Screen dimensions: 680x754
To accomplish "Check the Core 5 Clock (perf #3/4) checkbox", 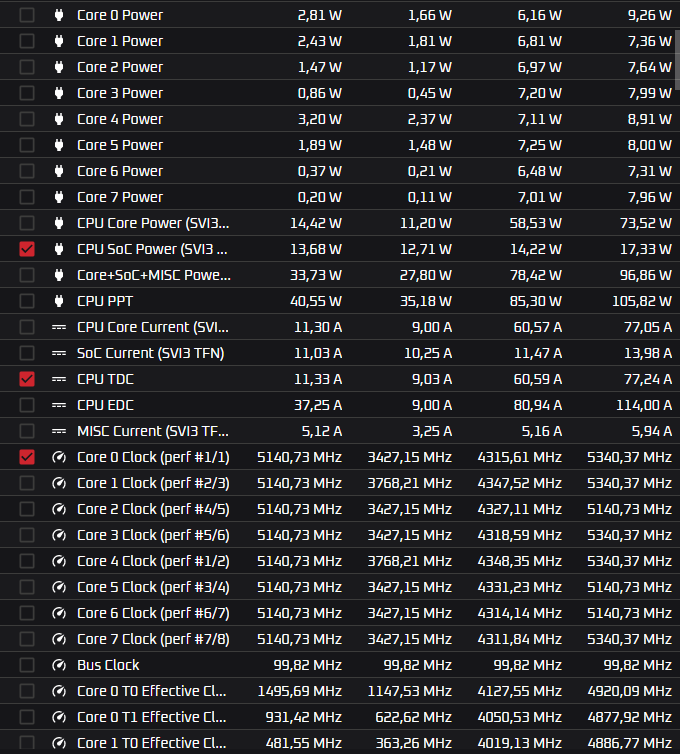I will [27, 587].
